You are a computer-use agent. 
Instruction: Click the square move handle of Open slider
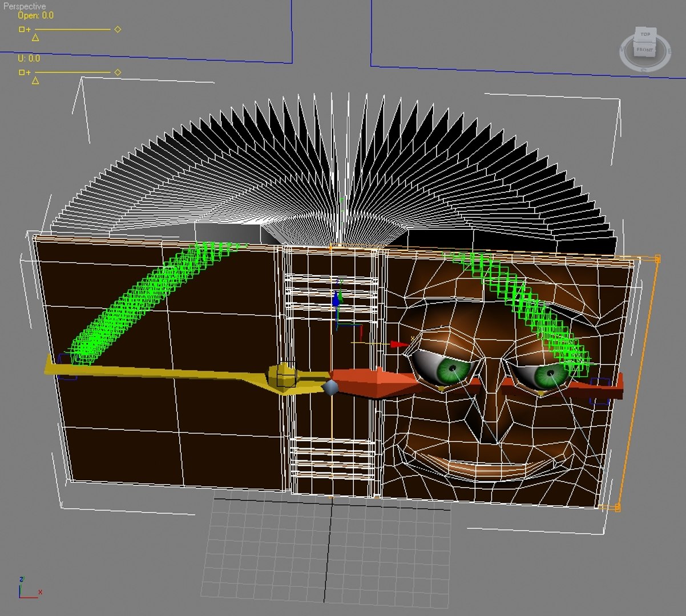tap(22, 29)
